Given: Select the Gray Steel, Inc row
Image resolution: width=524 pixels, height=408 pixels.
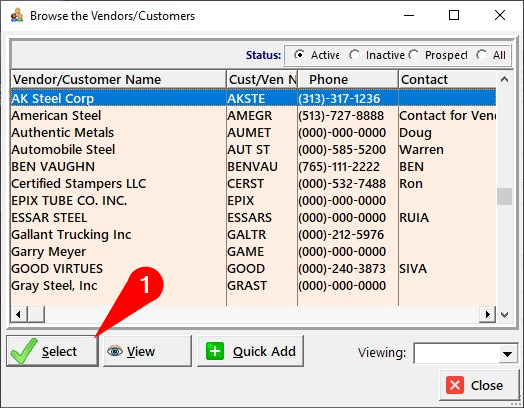Looking at the screenshot, I should (x=253, y=286).
